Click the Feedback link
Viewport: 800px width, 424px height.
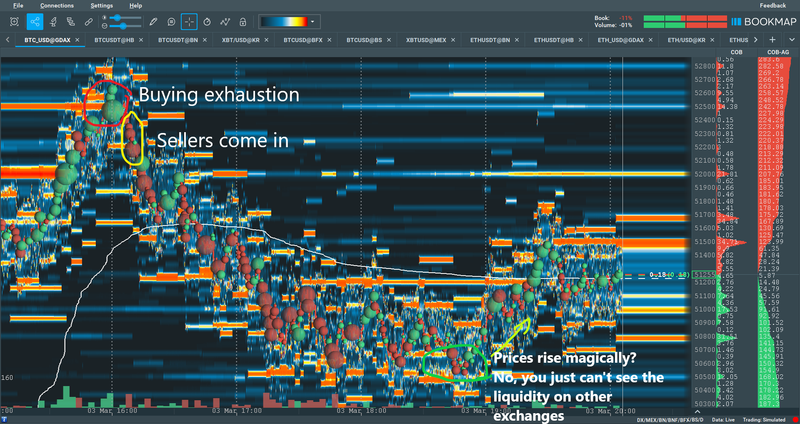[772, 6]
